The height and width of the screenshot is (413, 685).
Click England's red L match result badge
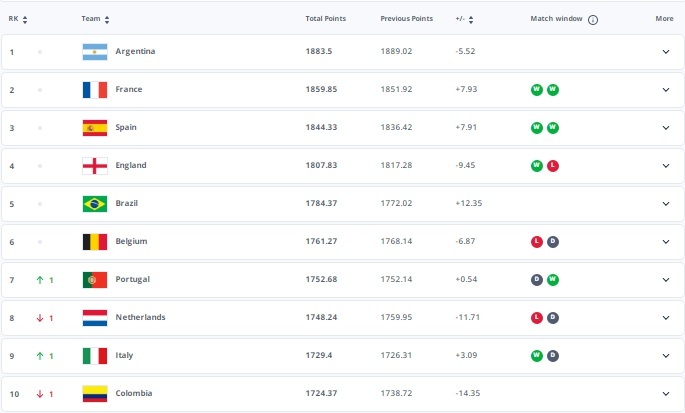(553, 166)
